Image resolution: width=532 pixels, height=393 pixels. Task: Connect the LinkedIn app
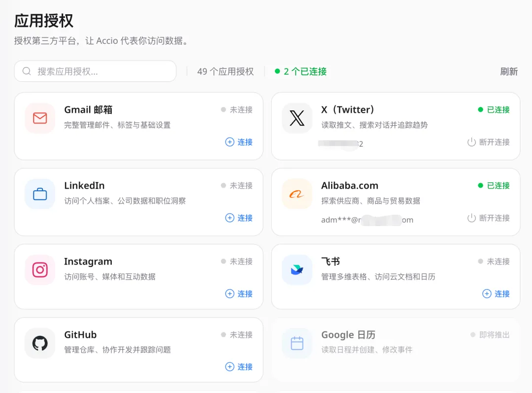click(239, 218)
